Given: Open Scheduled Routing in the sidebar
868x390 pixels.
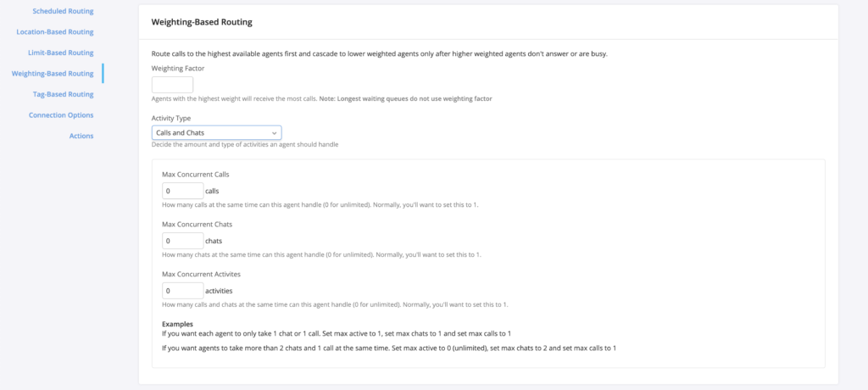Looking at the screenshot, I should 63,11.
